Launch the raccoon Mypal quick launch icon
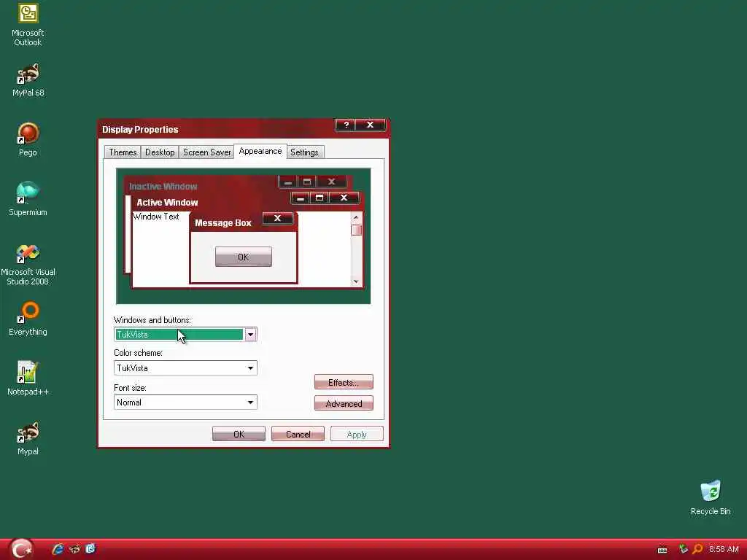747x560 pixels. 75,549
